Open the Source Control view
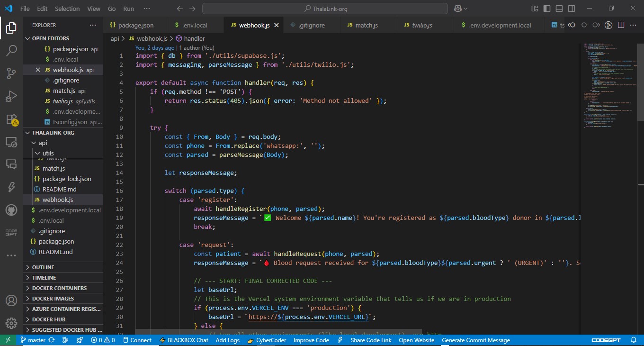This screenshot has width=644, height=346. [x=11, y=73]
